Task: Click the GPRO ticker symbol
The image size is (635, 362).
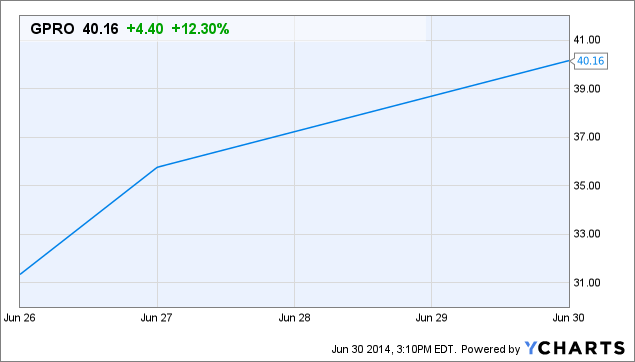Action: (52, 29)
